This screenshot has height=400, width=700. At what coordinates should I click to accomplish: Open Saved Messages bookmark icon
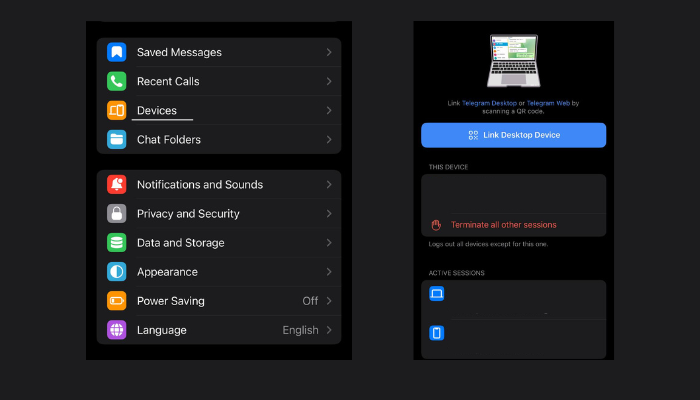117,52
